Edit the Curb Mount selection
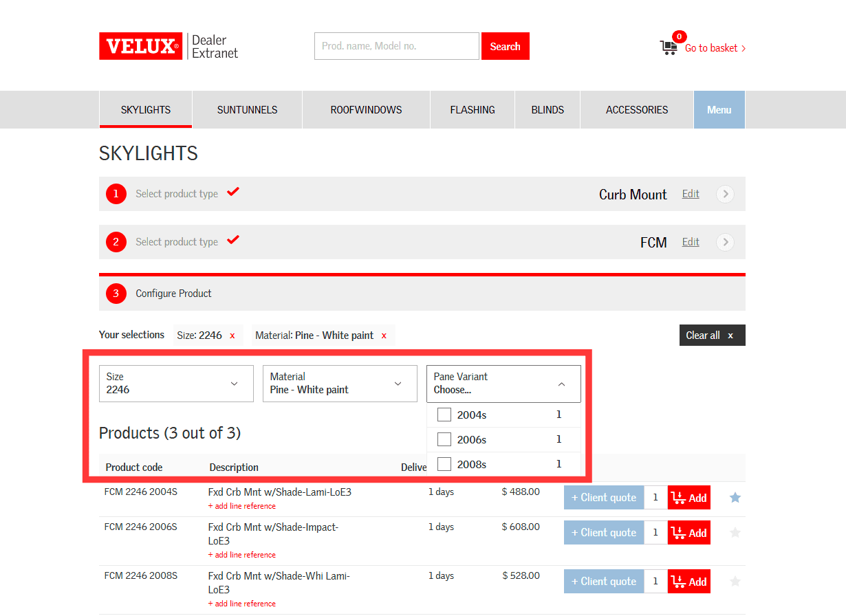Viewport: 846px width, 616px height. 691,194
